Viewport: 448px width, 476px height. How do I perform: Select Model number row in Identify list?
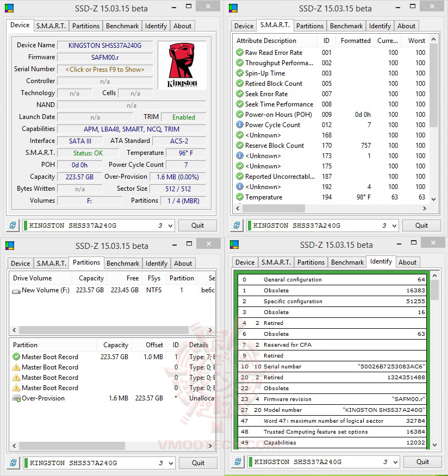pyautogui.click(x=332, y=410)
